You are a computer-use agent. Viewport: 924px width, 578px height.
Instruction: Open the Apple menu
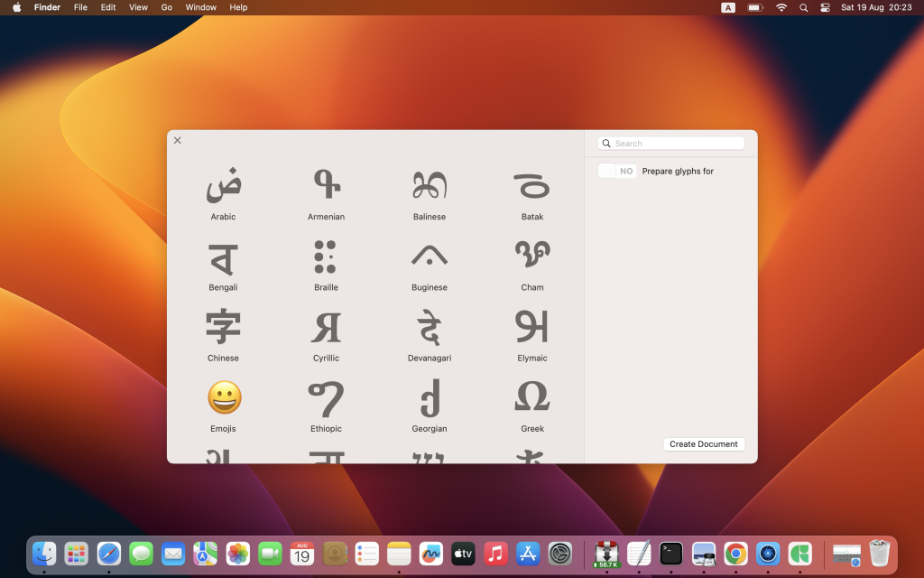(17, 7)
